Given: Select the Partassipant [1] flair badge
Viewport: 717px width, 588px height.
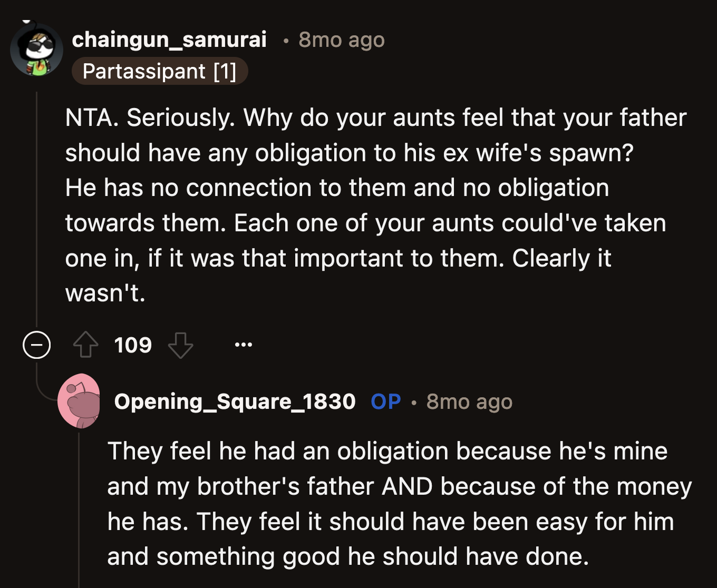Looking at the screenshot, I should pos(160,71).
